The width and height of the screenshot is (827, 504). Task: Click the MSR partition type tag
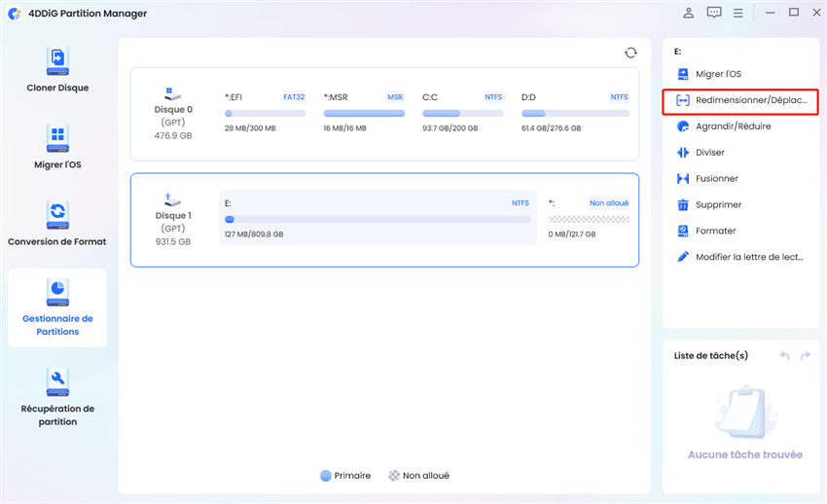[395, 97]
